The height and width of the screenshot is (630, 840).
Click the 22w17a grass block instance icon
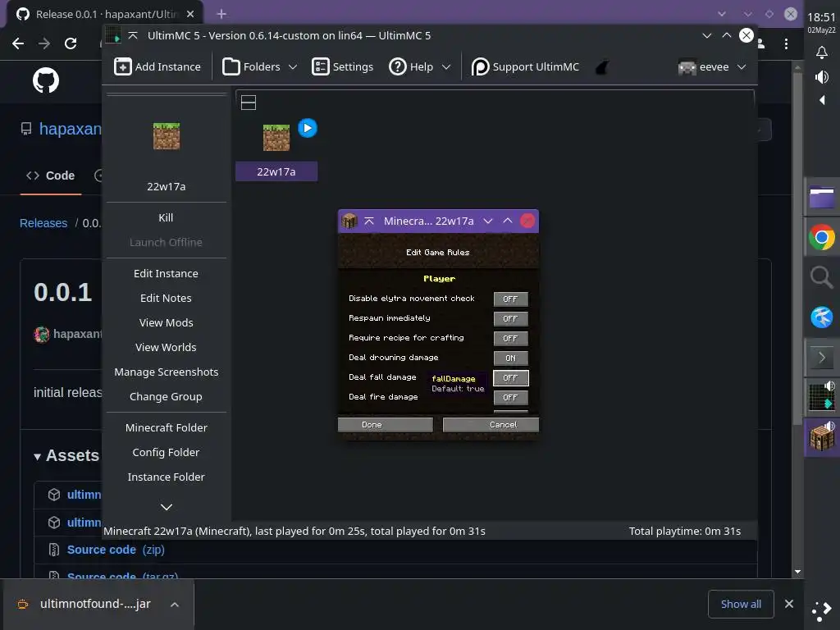[x=276, y=138]
